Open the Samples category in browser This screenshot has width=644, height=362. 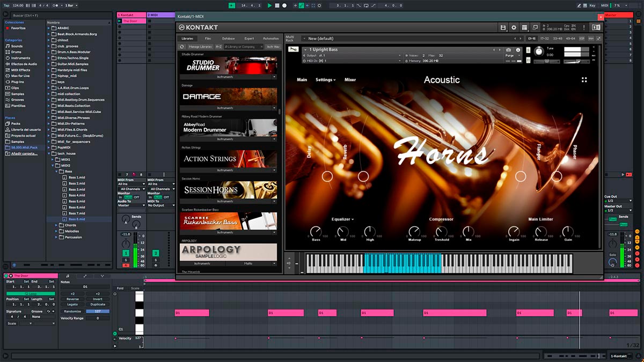pos(17,94)
